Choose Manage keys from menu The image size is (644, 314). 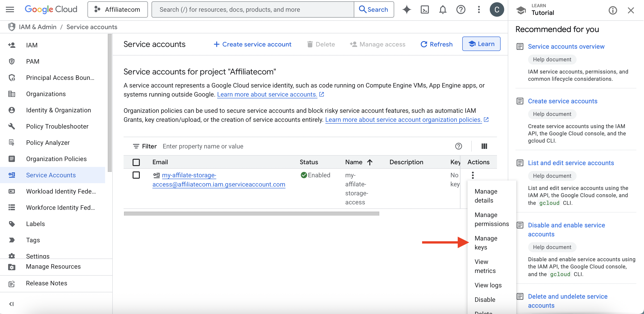[492, 243]
